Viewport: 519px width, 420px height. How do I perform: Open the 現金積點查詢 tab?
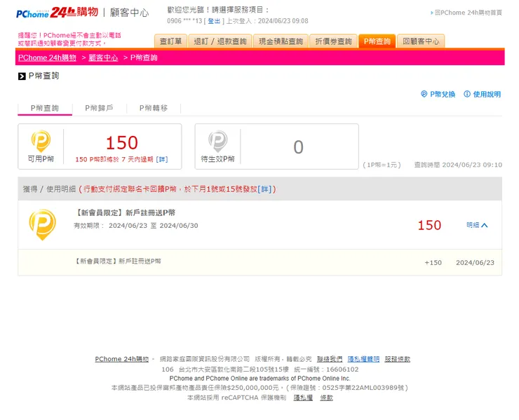[x=281, y=41]
